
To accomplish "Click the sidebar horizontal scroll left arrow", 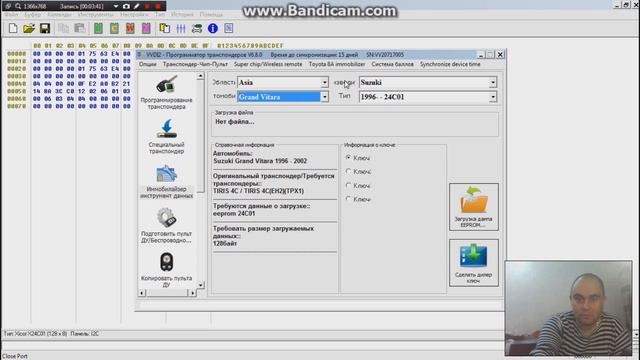I will 142,293.
